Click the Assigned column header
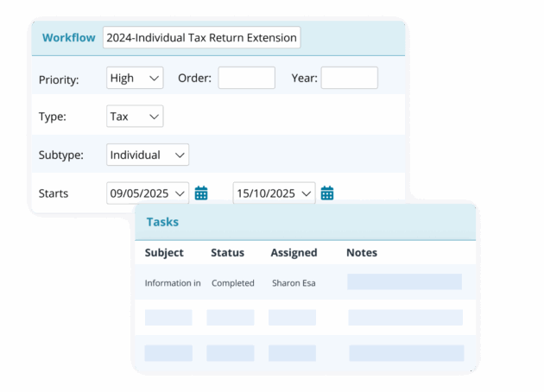544x392 pixels. pos(294,252)
